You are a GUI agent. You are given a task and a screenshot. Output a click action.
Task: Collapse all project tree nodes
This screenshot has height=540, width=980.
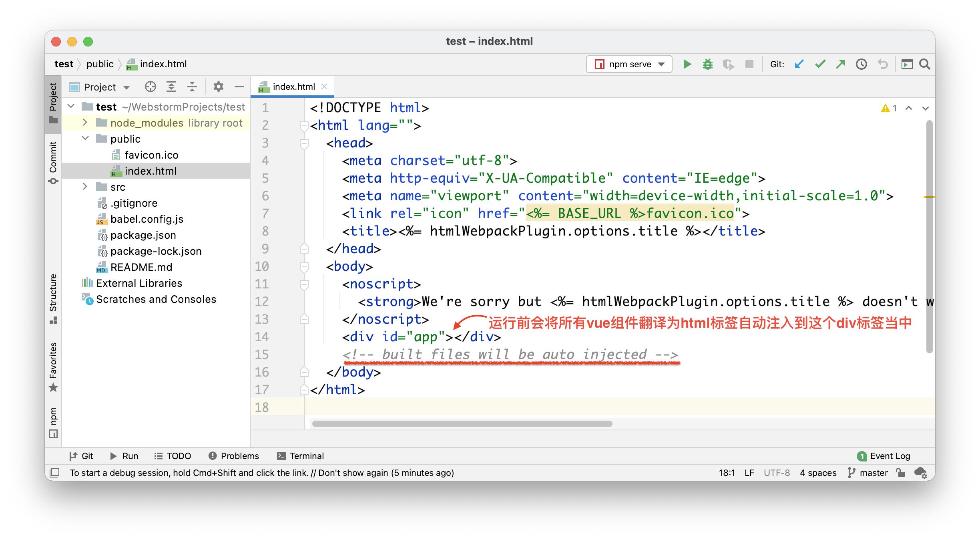192,87
